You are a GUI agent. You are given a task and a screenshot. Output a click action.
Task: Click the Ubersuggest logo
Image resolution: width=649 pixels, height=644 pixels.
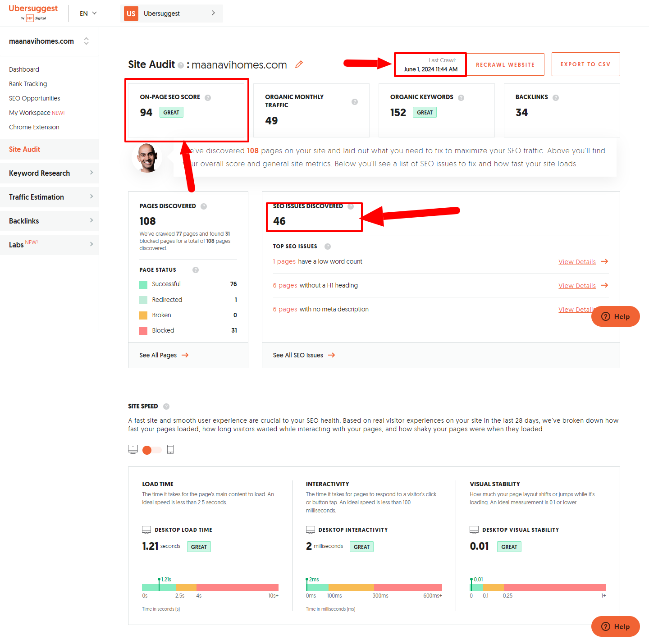(33, 13)
